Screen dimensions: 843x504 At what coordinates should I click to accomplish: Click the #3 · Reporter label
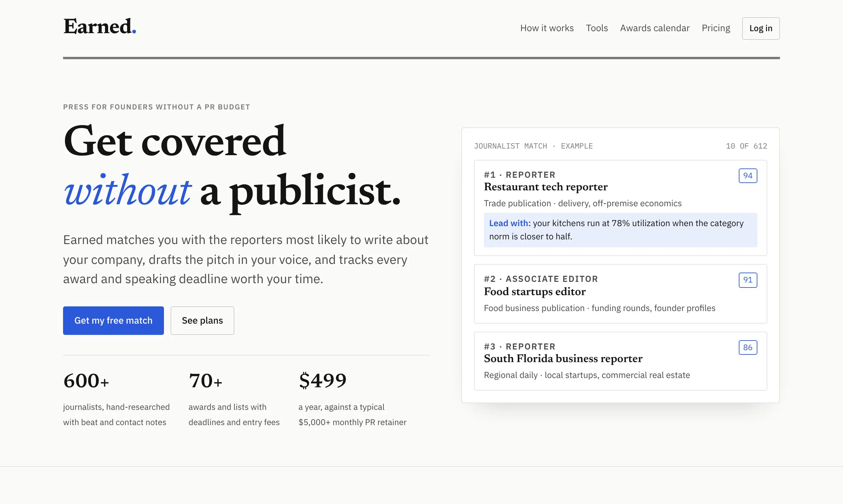pyautogui.click(x=519, y=346)
